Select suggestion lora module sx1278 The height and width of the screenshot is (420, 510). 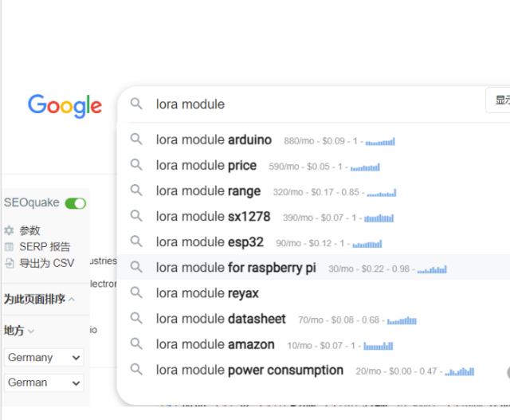point(213,217)
